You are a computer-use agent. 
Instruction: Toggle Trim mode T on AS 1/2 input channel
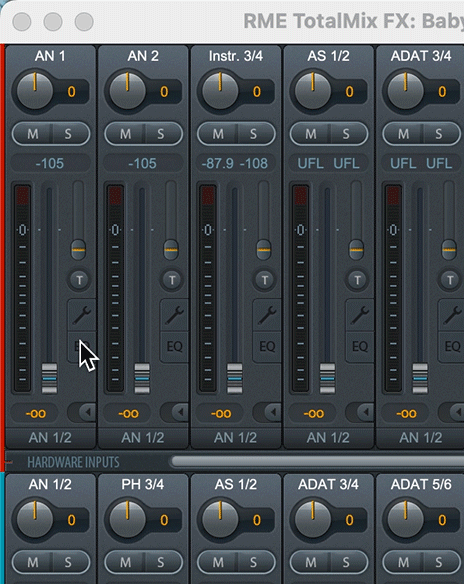357,280
